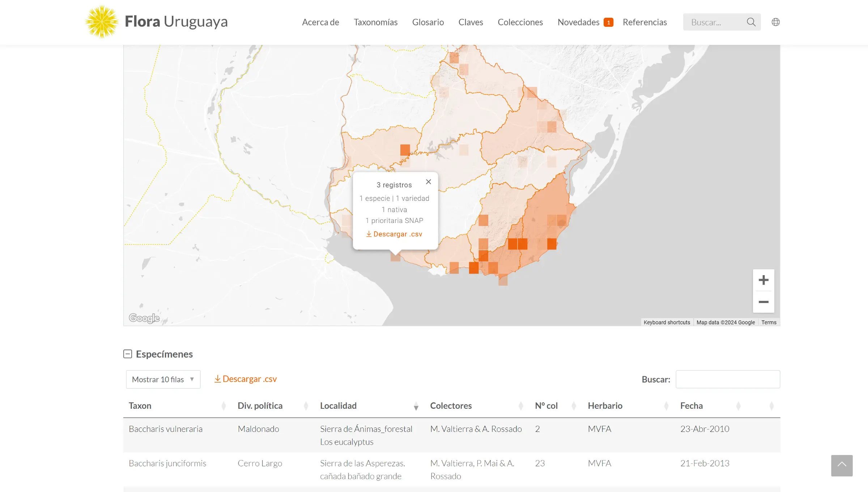Click the Buscar table filter field
The width and height of the screenshot is (868, 492).
pos(727,379)
